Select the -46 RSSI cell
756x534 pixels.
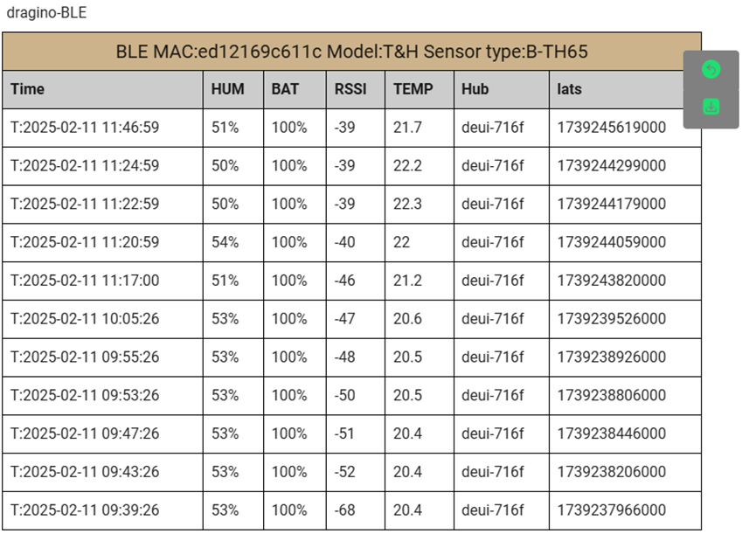(345, 281)
